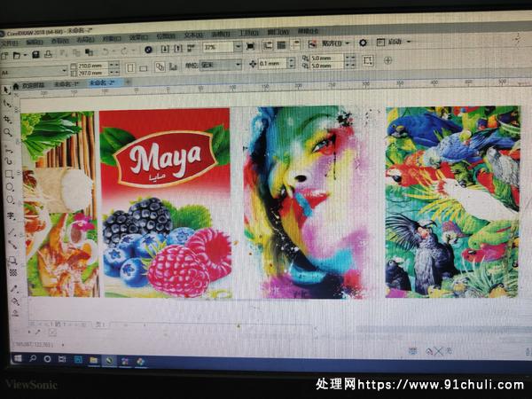The image size is (532, 399).
Task: Open the Options gear in the toolbar
Action: [x=362, y=43]
